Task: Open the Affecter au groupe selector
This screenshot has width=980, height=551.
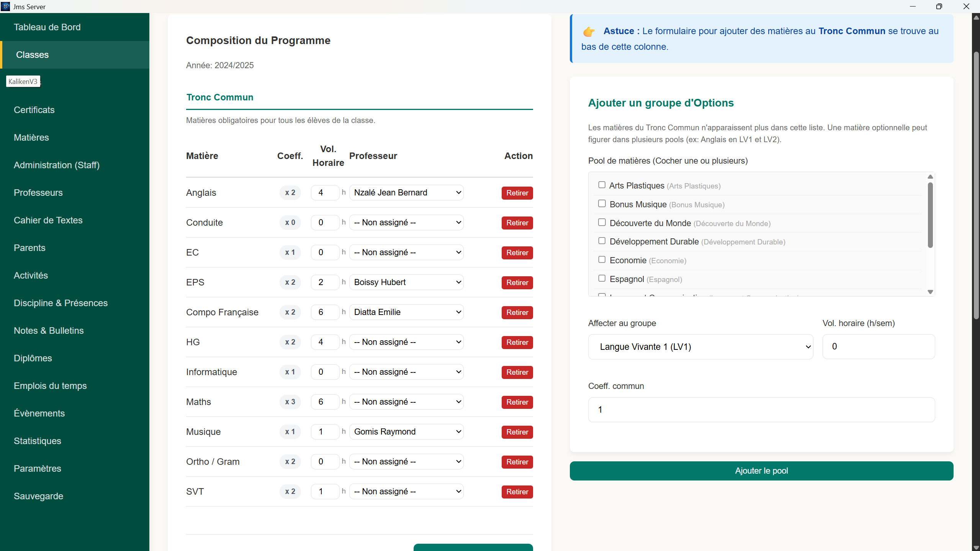Action: click(700, 346)
